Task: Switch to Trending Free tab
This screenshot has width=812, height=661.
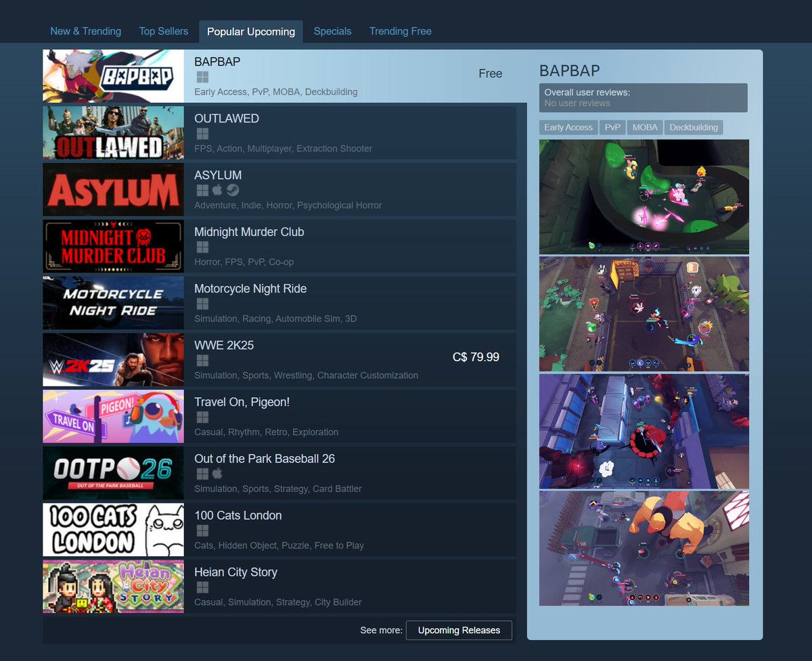Action: pos(401,31)
